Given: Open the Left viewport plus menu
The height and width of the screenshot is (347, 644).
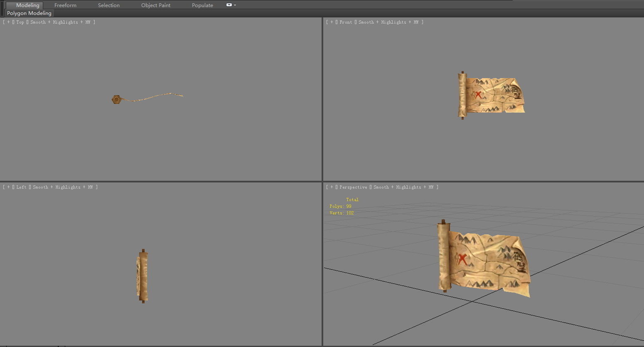Looking at the screenshot, I should click(x=8, y=187).
